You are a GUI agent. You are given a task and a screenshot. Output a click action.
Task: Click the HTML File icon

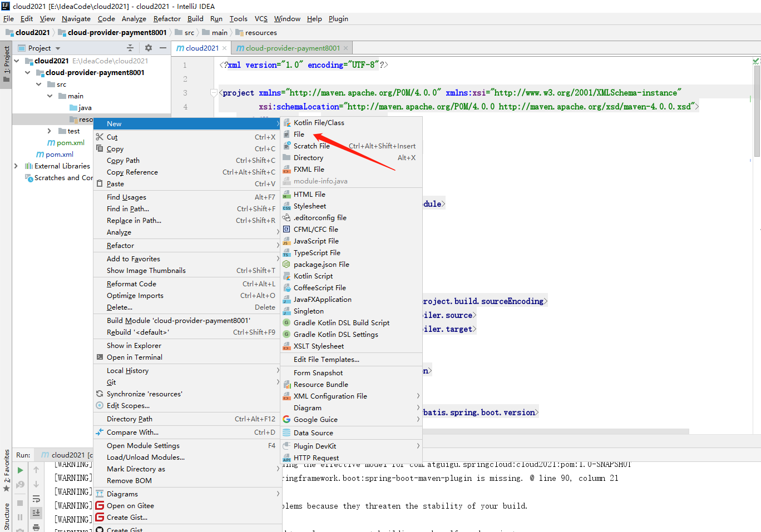click(286, 194)
